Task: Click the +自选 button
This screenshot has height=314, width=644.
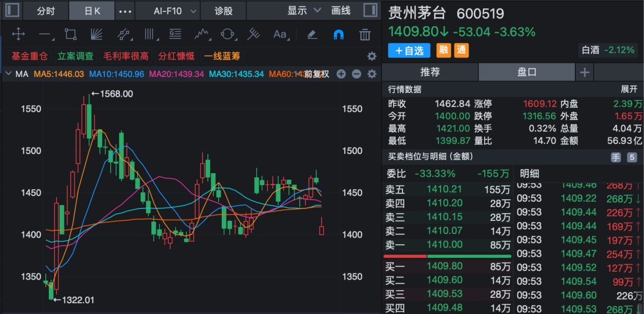Action: pos(409,51)
